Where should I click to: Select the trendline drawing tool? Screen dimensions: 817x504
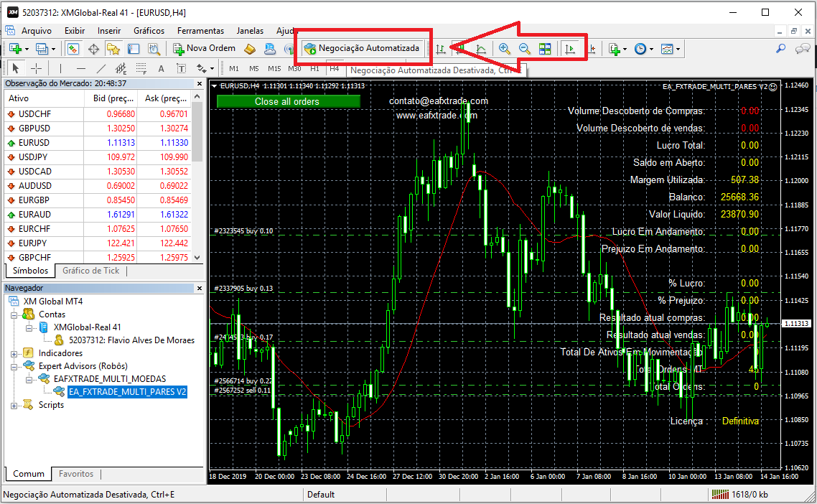point(101,67)
